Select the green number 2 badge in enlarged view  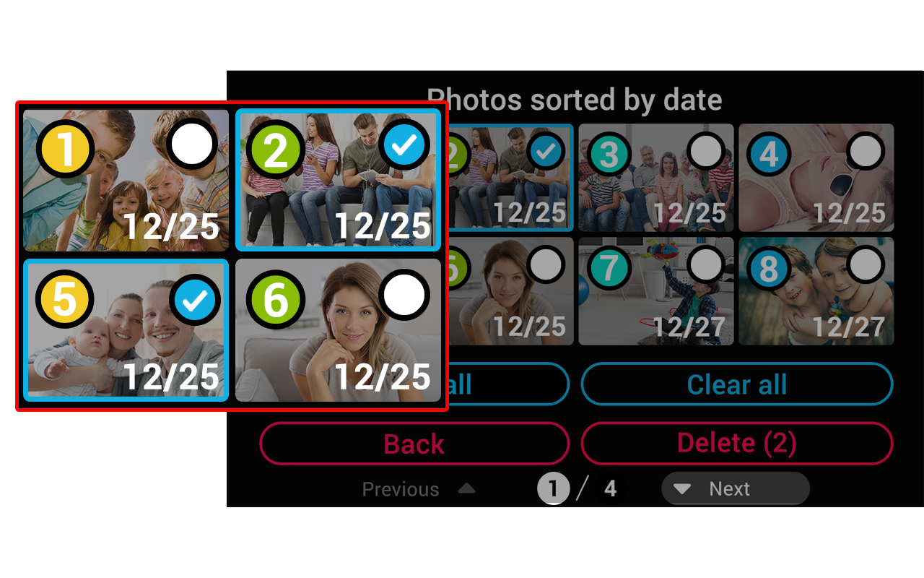coord(276,150)
